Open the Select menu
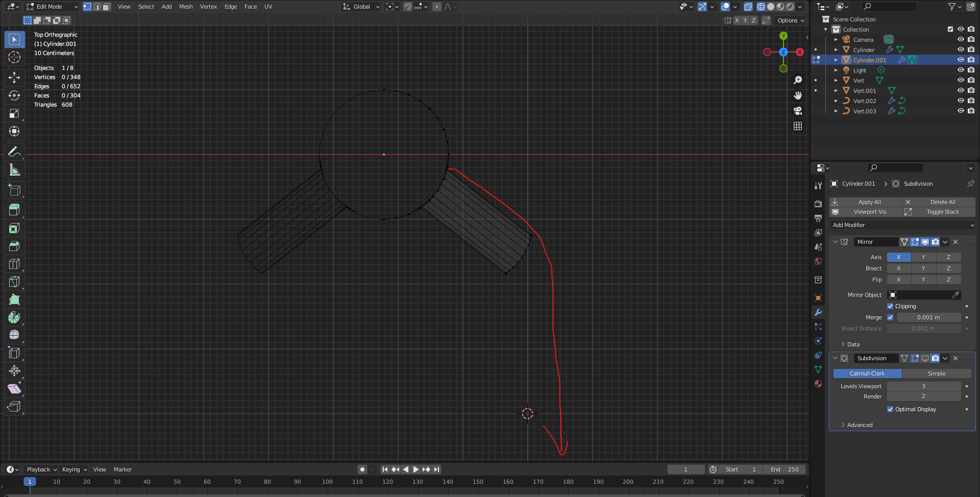The width and height of the screenshot is (980, 497). (146, 7)
